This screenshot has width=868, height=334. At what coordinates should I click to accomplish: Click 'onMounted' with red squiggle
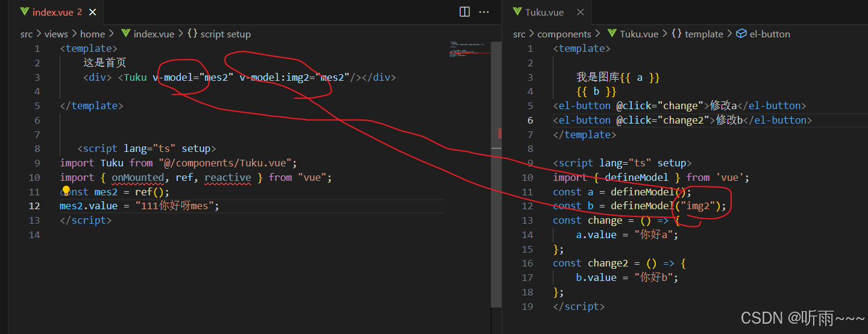(x=137, y=177)
